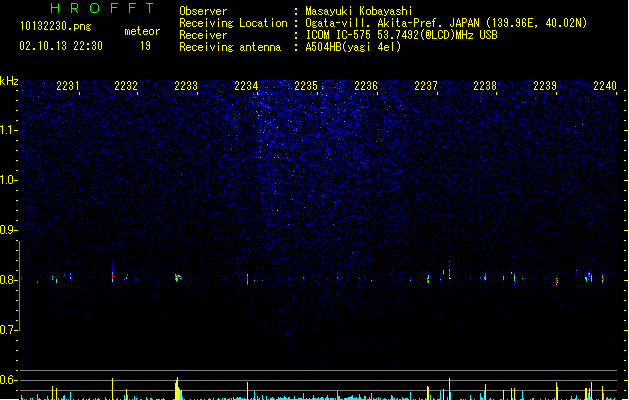Click the Observer field label

click(x=203, y=11)
